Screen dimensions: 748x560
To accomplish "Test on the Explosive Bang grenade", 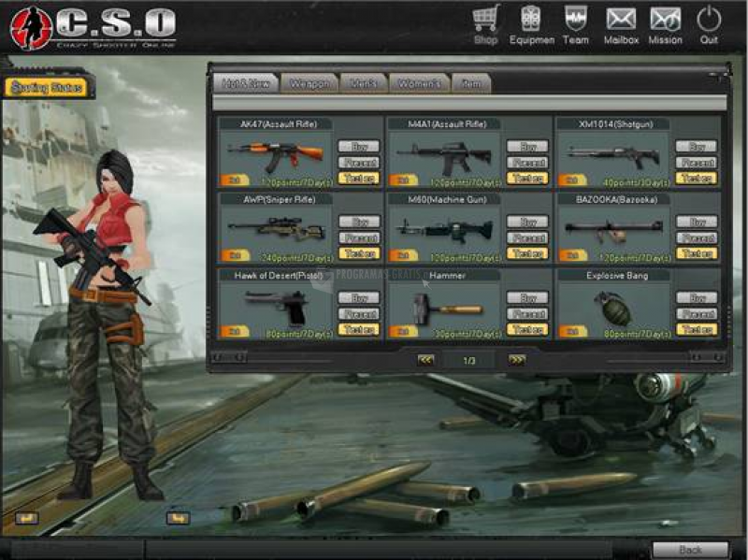I will point(697,330).
